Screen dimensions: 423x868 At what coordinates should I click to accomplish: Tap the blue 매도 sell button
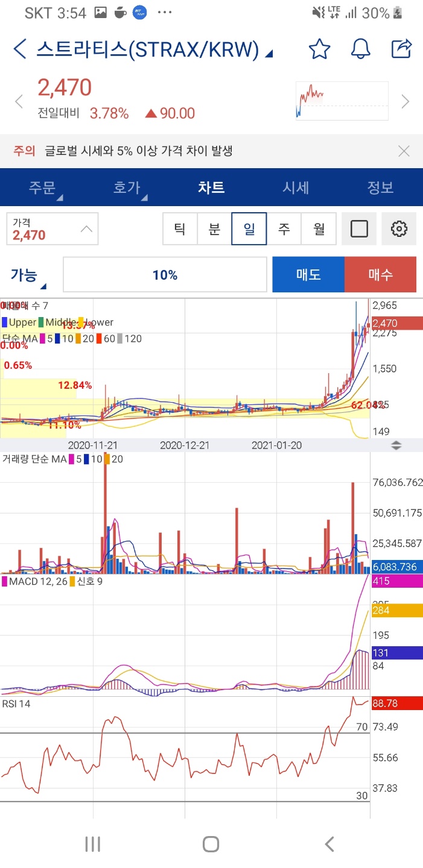[x=308, y=275]
